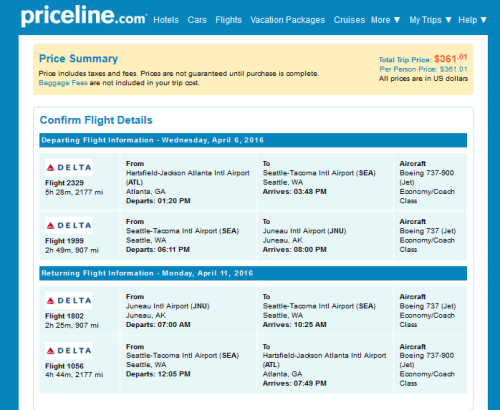
Task: Expand the My Trips dropdown
Action: tap(430, 20)
